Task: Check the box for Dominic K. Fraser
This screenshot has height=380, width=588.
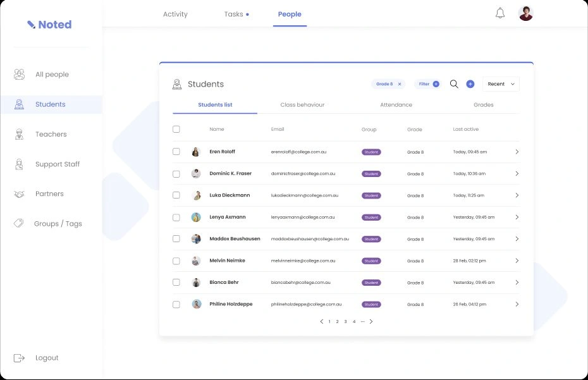Action: (x=176, y=174)
